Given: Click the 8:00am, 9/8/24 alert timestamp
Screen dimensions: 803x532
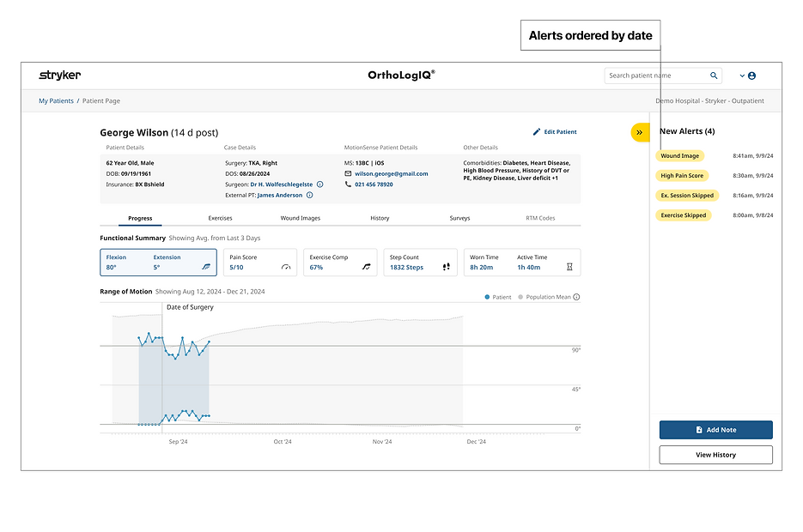Looking at the screenshot, I should tap(753, 215).
